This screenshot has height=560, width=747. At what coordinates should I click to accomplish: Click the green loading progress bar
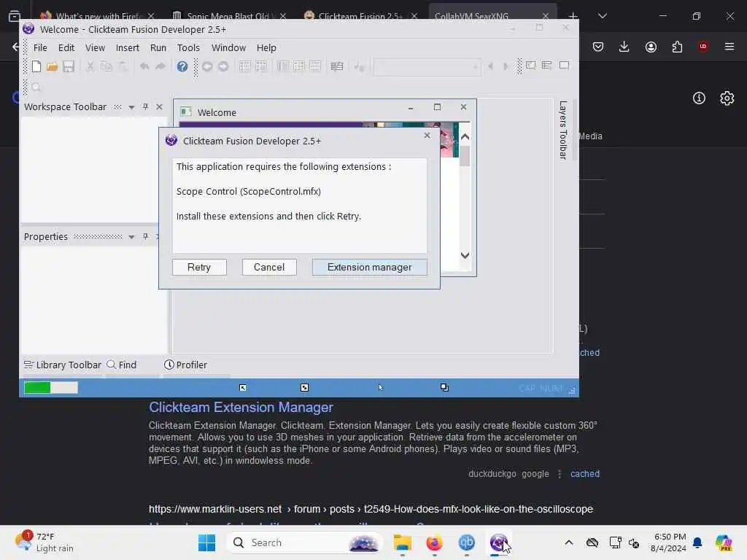click(x=51, y=388)
